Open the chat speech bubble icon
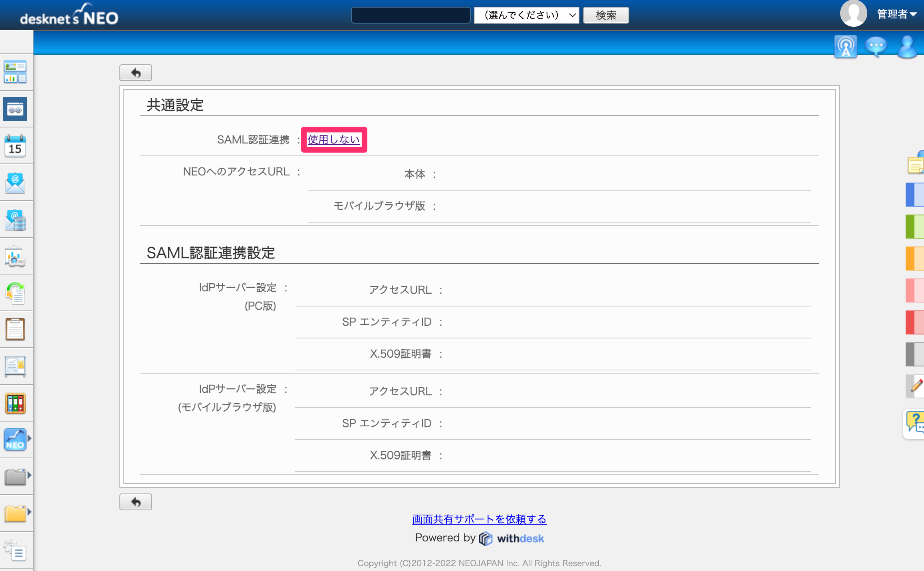924x571 pixels. pyautogui.click(x=876, y=47)
